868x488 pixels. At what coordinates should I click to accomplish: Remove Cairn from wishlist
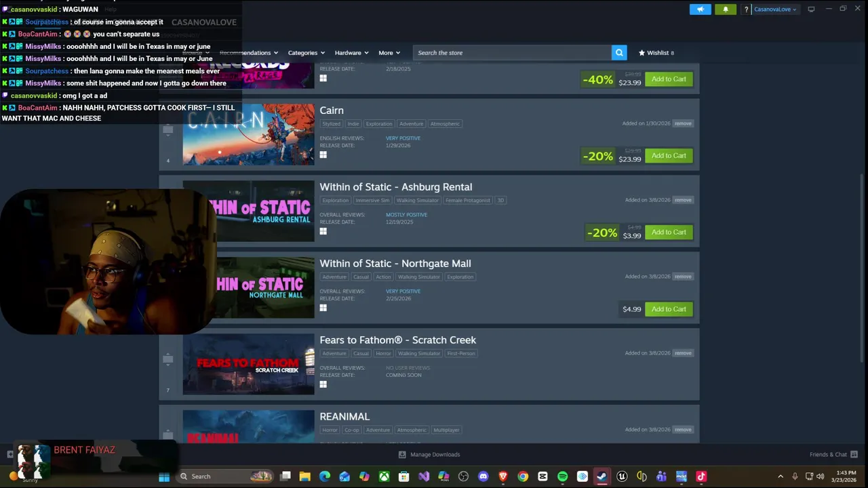(x=683, y=123)
